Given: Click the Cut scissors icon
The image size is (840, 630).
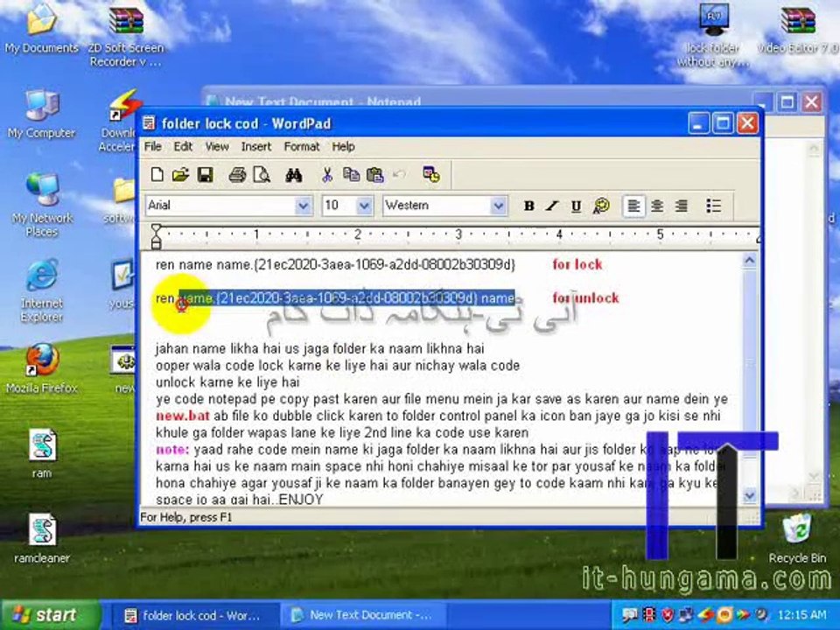Looking at the screenshot, I should [x=326, y=175].
